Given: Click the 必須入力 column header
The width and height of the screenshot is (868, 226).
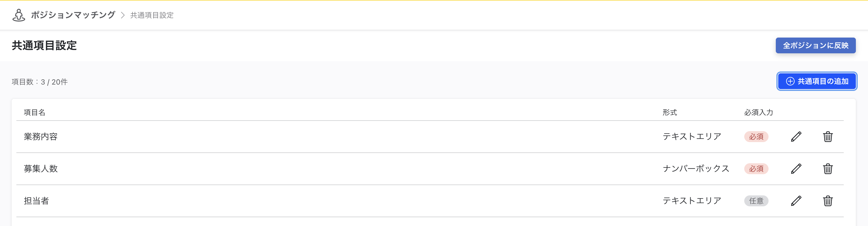Looking at the screenshot, I should coord(758,112).
